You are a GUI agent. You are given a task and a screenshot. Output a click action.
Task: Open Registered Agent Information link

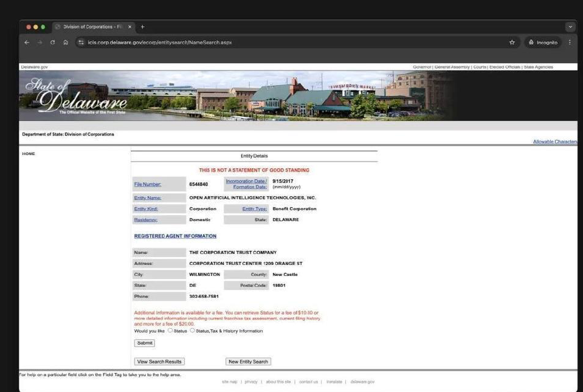(x=175, y=236)
